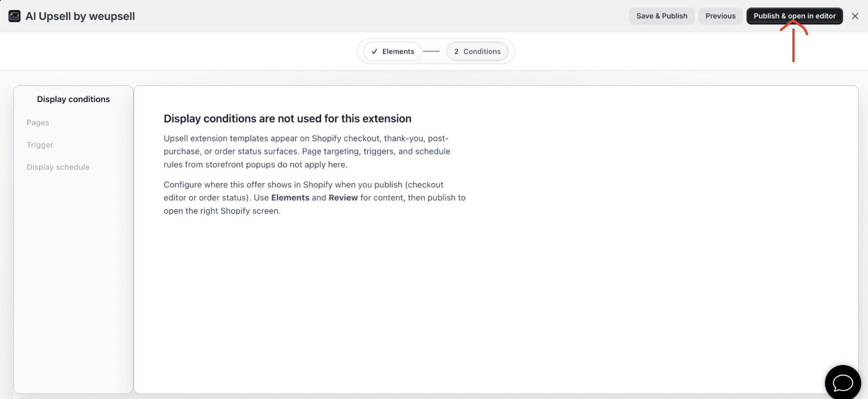Click the Display conditions sidebar heading
The height and width of the screenshot is (399, 868).
(73, 99)
